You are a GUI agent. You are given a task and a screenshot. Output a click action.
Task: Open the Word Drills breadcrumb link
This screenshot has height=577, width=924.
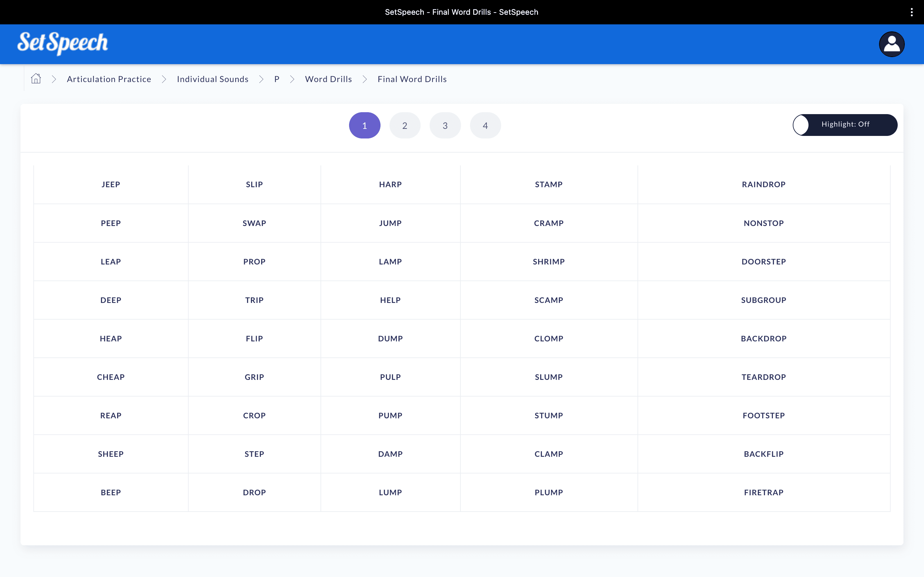pyautogui.click(x=328, y=79)
